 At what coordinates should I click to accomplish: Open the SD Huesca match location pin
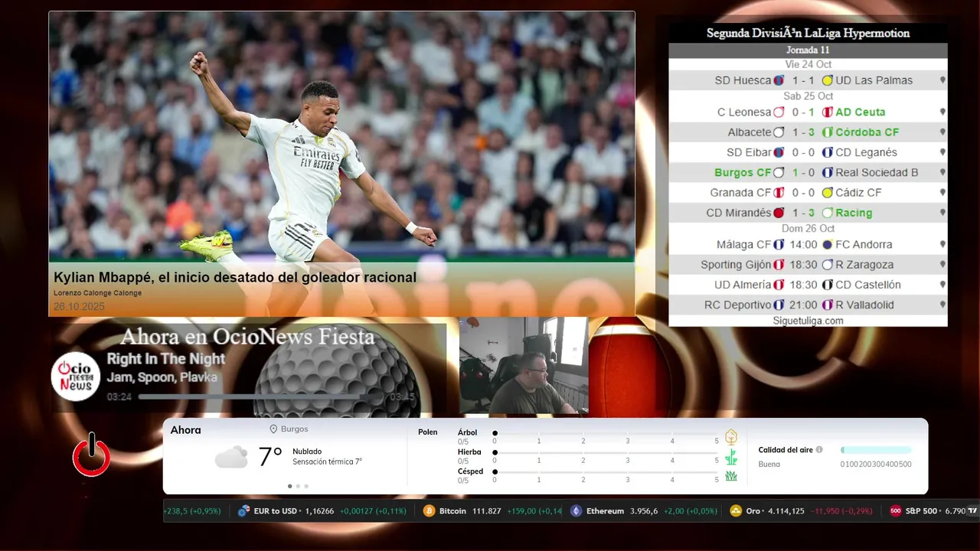point(942,80)
